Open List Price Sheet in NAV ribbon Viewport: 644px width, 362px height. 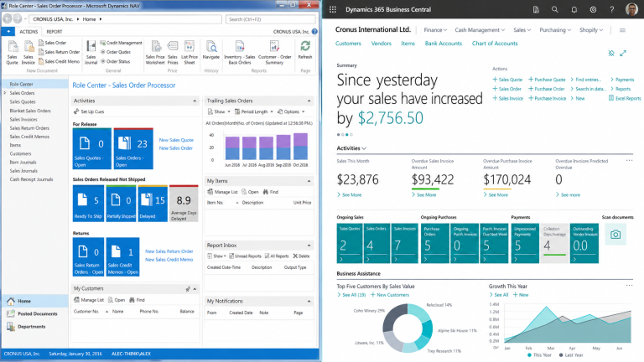tap(190, 53)
